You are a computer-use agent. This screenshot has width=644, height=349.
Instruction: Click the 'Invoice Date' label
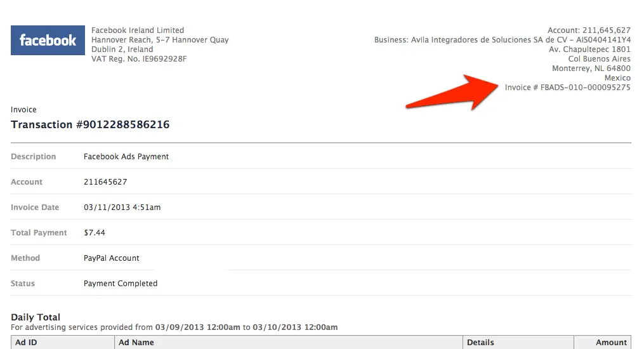pyautogui.click(x=35, y=207)
